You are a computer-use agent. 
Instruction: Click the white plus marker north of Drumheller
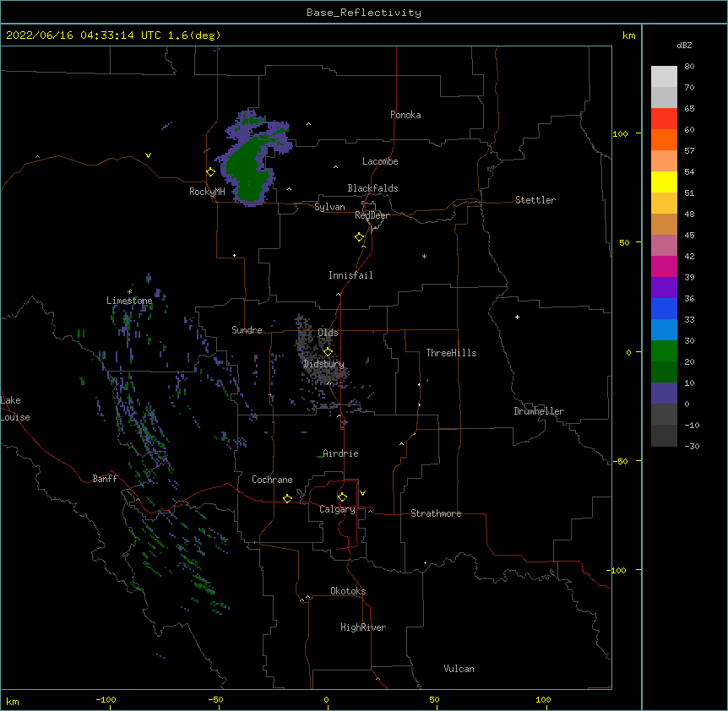tap(517, 317)
